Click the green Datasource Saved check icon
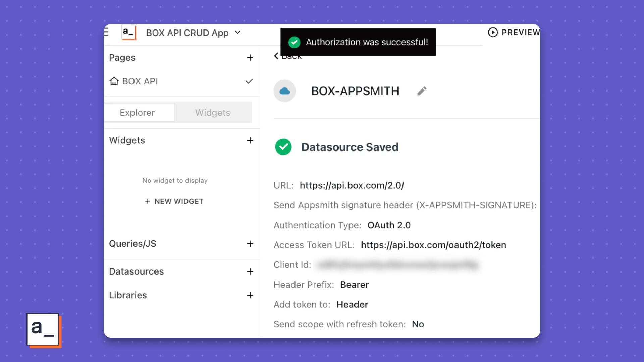The image size is (644, 362). click(283, 147)
